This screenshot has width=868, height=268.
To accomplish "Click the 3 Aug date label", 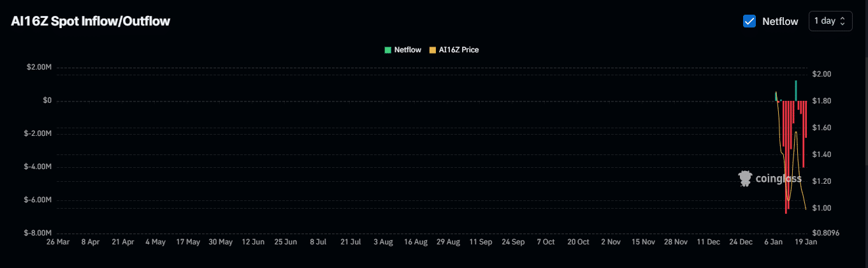I will click(x=383, y=242).
